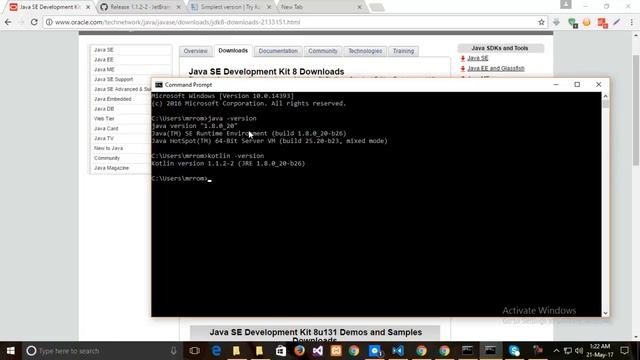Click the pen extension icon in Chrome toolbar

(617, 22)
